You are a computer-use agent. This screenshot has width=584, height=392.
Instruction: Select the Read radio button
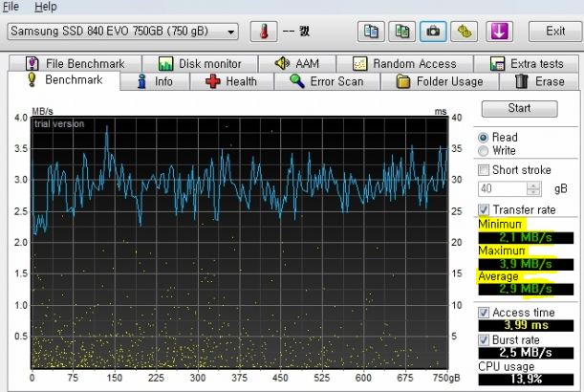click(x=483, y=138)
